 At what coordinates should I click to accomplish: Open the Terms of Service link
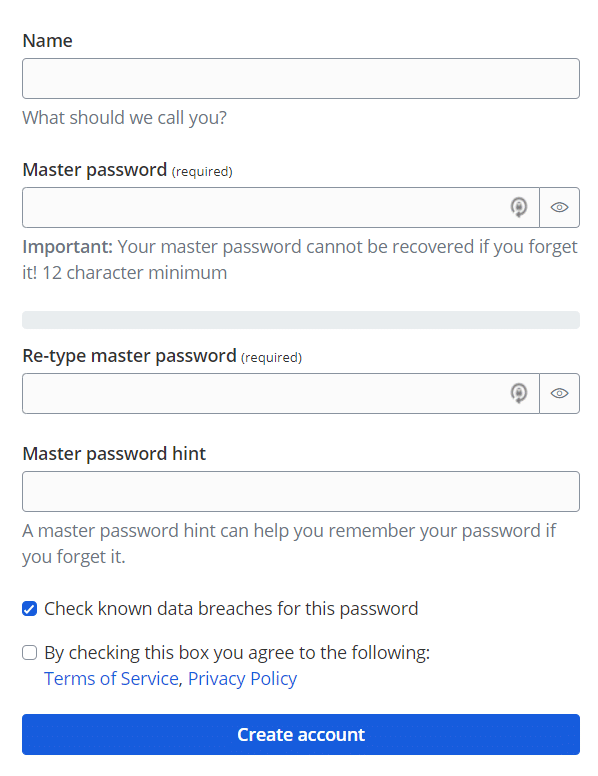point(111,679)
